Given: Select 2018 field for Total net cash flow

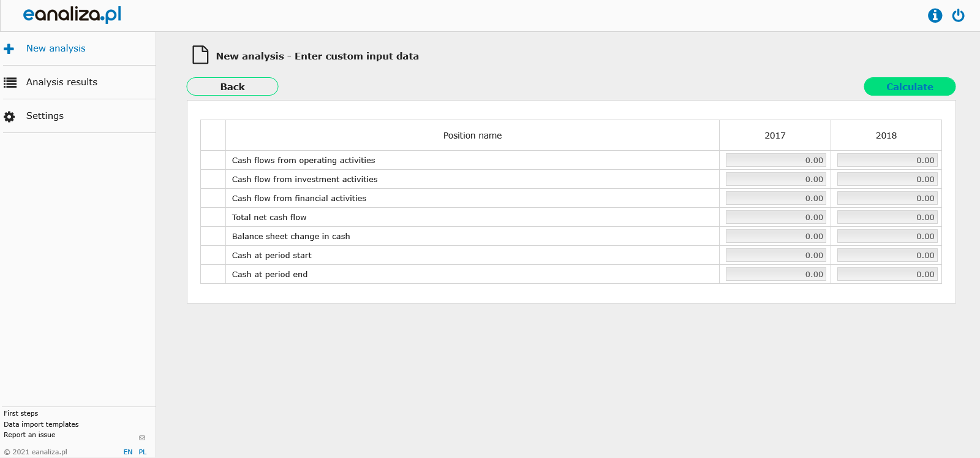Looking at the screenshot, I should click(888, 217).
